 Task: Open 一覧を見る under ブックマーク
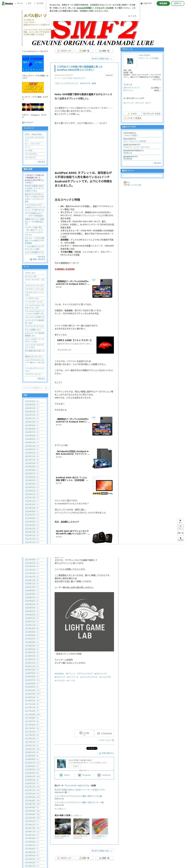click(41, 162)
